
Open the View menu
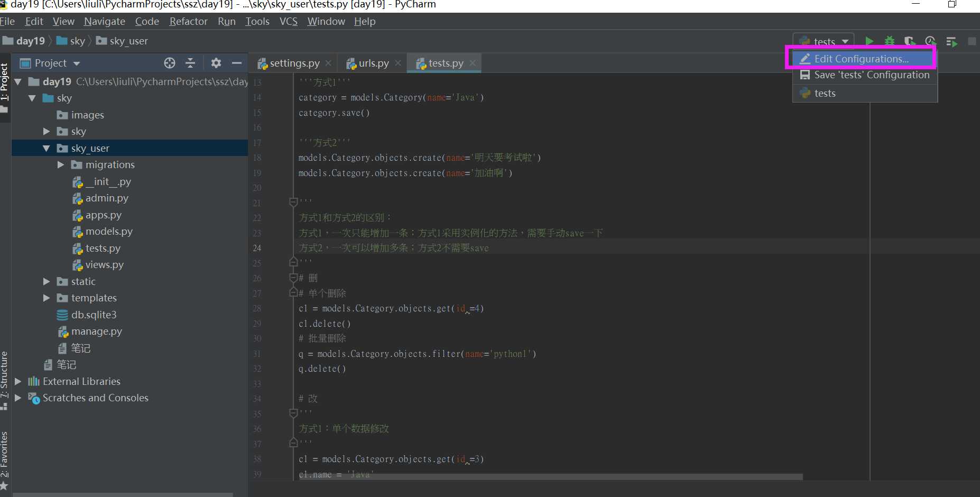click(x=63, y=21)
